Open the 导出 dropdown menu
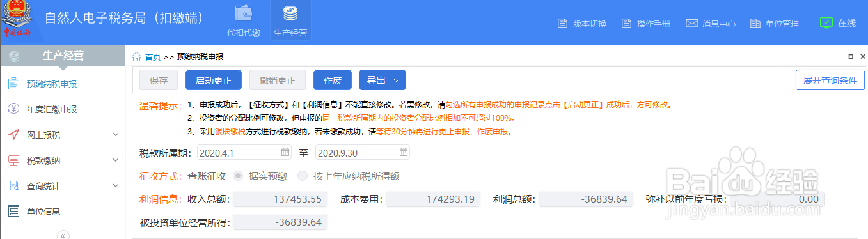Image resolution: width=868 pixels, height=239 pixels. [x=383, y=80]
